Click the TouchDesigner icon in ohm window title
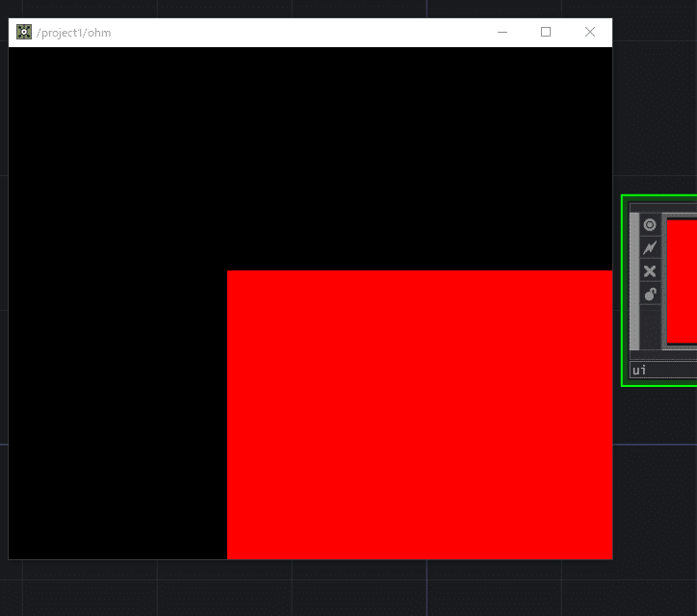 click(x=24, y=32)
